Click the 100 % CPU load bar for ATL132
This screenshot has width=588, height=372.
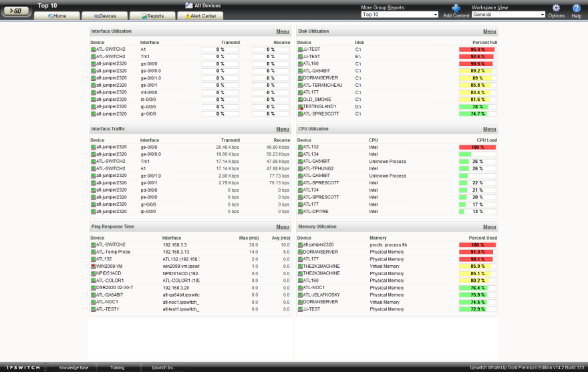477,148
